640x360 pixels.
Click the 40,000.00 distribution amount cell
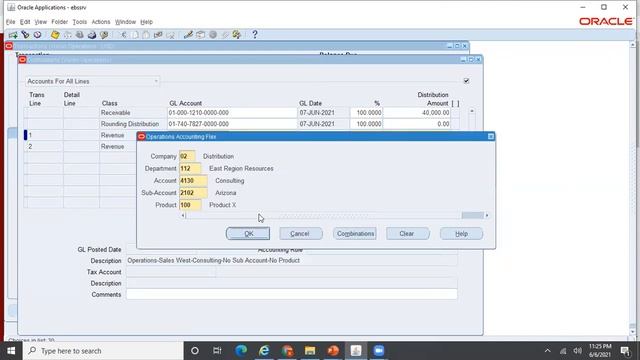click(417, 113)
